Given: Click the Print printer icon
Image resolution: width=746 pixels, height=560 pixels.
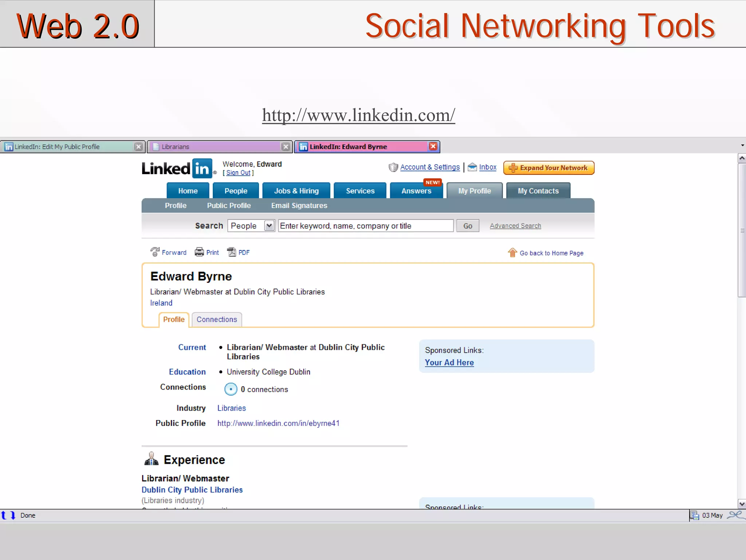Looking at the screenshot, I should point(199,252).
